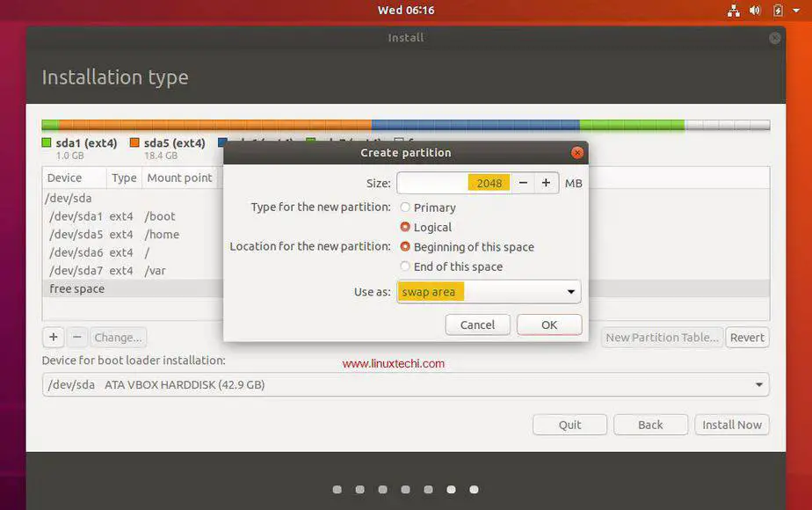The width and height of the screenshot is (812, 510).
Task: Increase partition size with plus button
Action: tap(546, 183)
